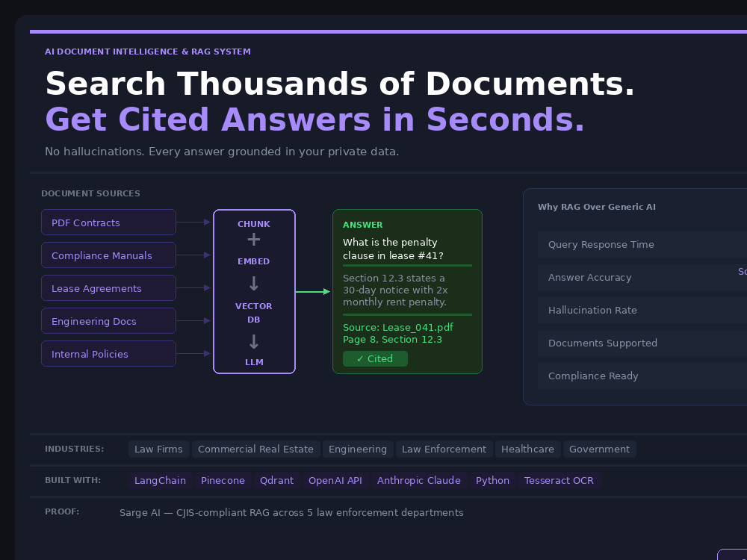Click the penalty clause question text
747x560 pixels.
tap(393, 249)
